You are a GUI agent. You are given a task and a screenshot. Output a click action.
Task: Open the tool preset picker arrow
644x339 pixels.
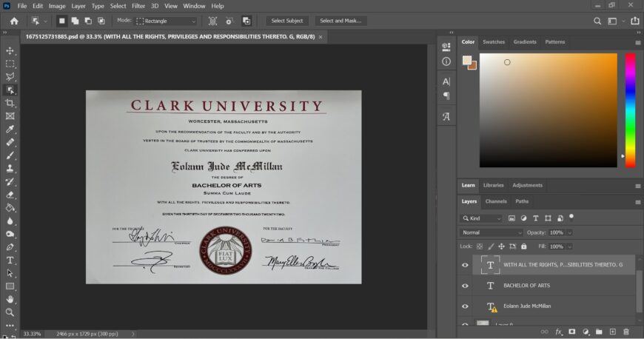(x=46, y=21)
